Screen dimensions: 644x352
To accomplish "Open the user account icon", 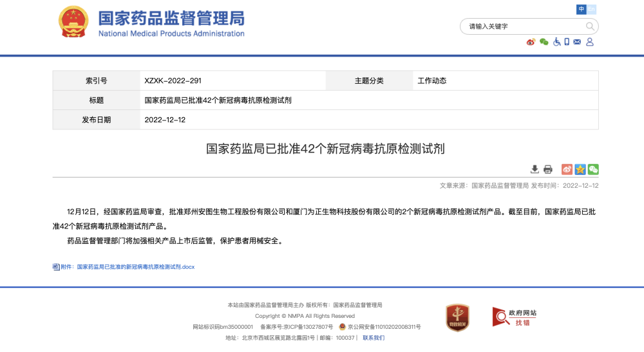I will pyautogui.click(x=590, y=42).
